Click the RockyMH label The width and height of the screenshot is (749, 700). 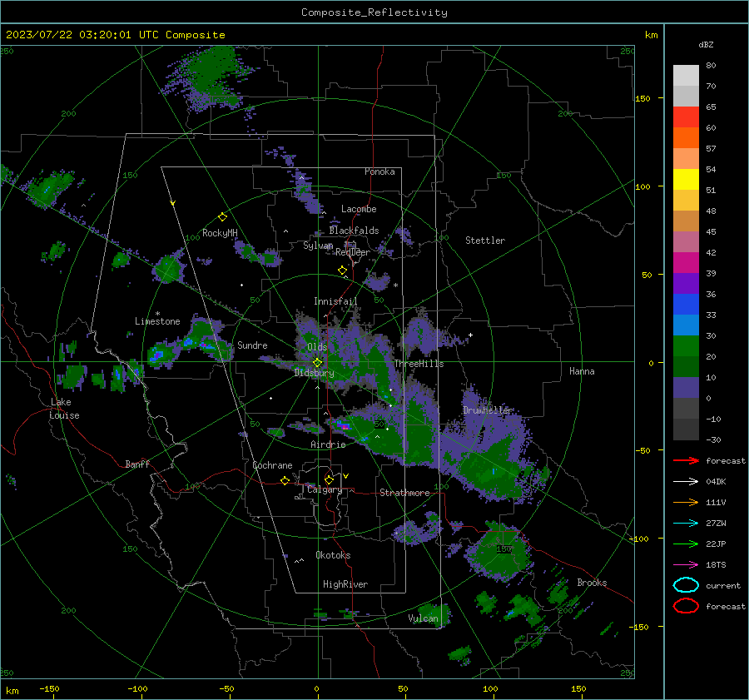(x=220, y=233)
